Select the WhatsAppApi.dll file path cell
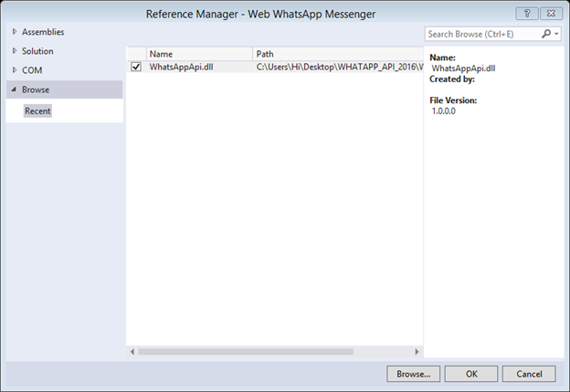570x392 pixels. coord(336,67)
